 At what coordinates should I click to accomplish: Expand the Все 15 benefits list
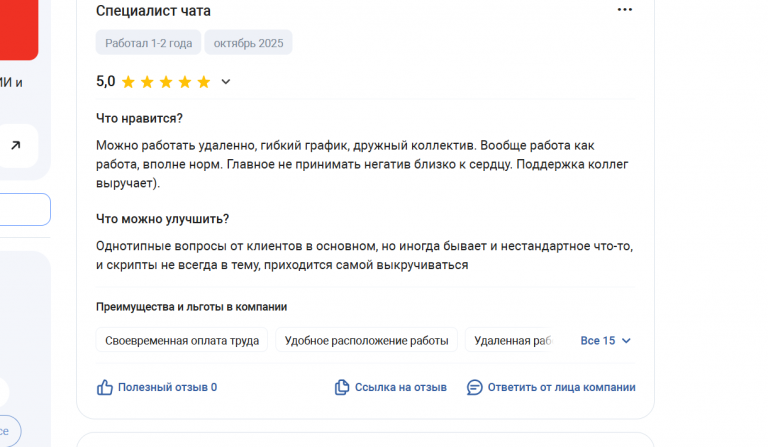pos(606,341)
